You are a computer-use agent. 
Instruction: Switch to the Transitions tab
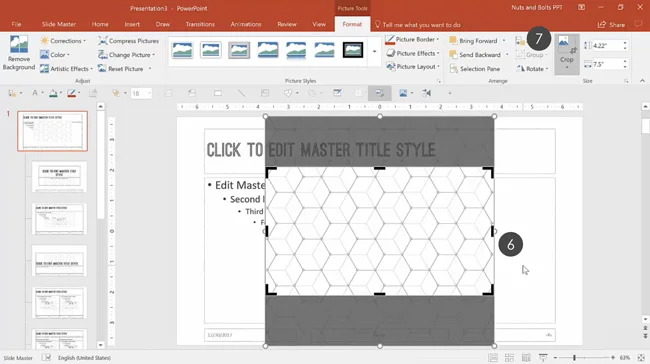[200, 24]
